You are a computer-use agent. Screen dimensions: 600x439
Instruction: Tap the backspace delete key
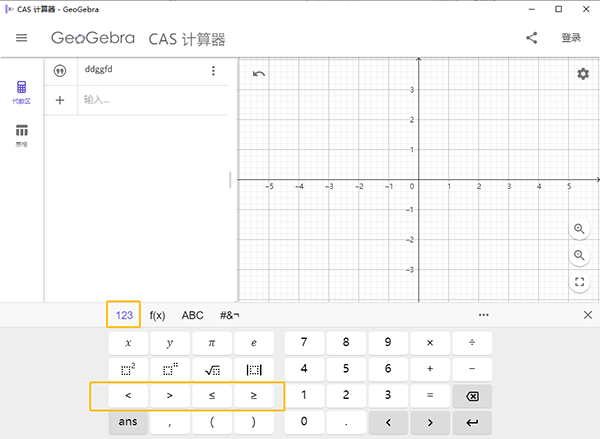472,396
